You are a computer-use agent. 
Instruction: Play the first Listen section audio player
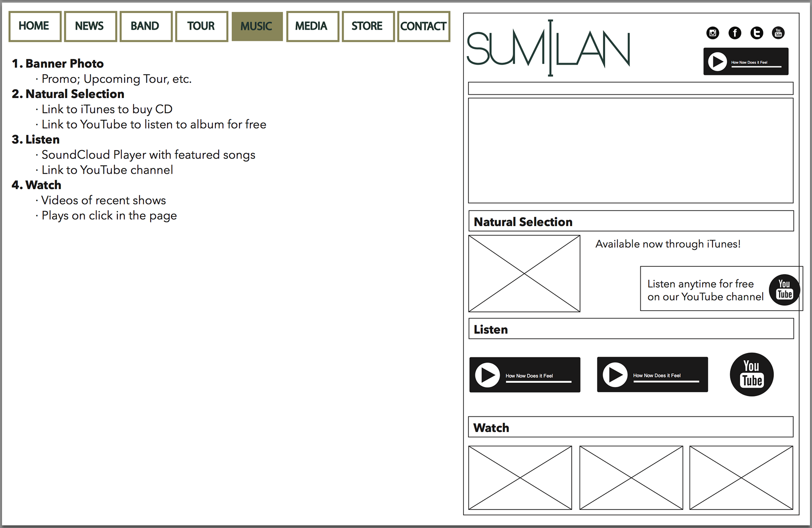488,375
